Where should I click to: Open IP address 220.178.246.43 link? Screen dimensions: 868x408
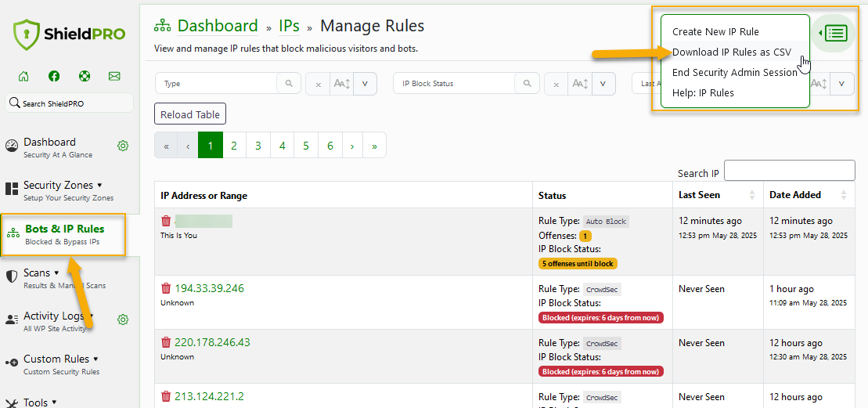(x=213, y=343)
